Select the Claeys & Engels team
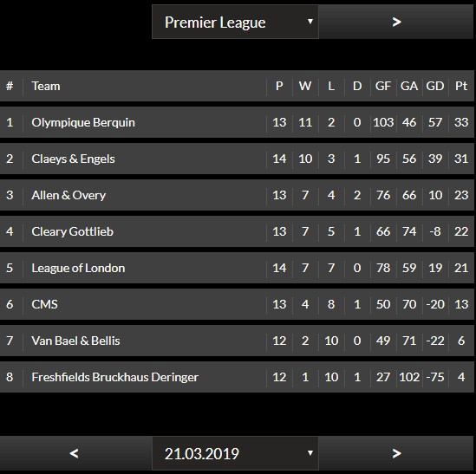Viewport: 476px width, 474px height. coord(73,159)
